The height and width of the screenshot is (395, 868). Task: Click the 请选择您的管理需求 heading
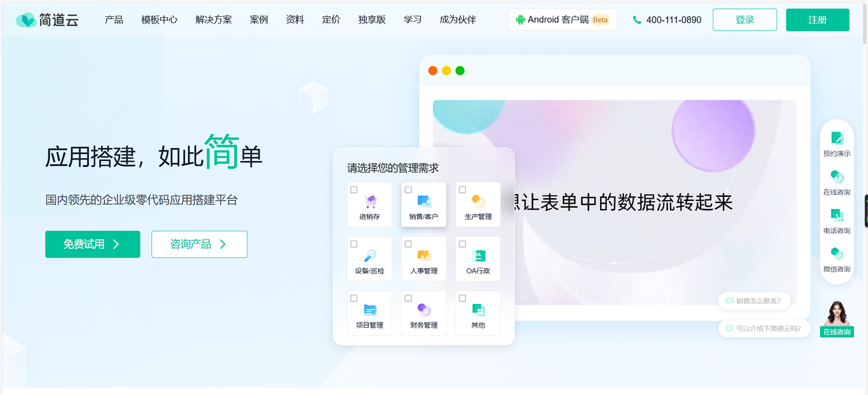(x=393, y=168)
